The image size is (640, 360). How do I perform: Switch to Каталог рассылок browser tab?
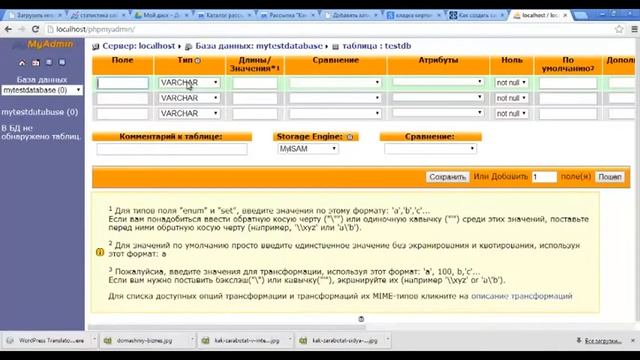click(225, 15)
